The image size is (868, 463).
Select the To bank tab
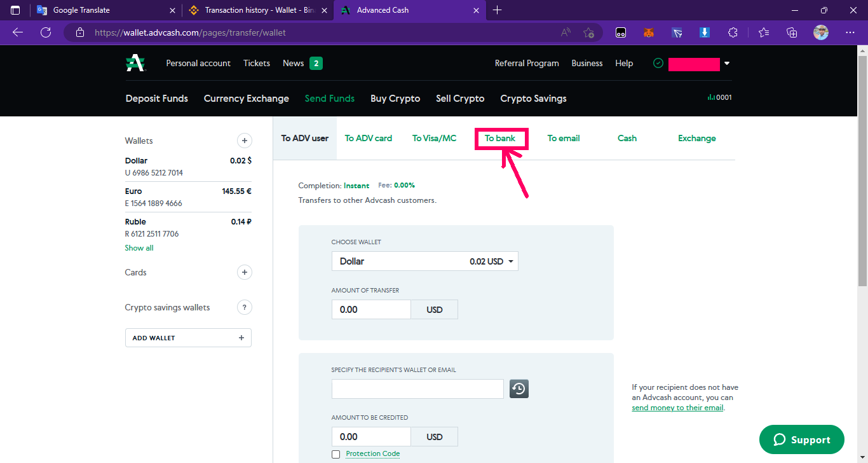click(x=500, y=138)
